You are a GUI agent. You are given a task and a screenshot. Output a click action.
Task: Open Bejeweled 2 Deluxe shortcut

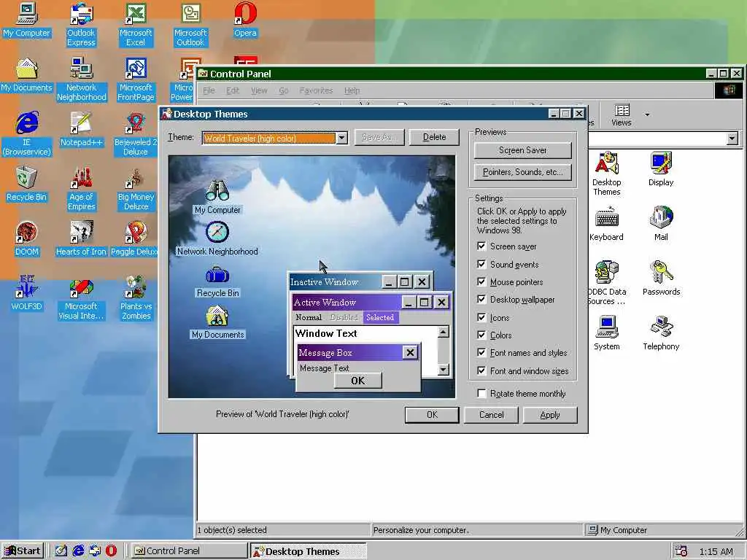[x=136, y=134]
